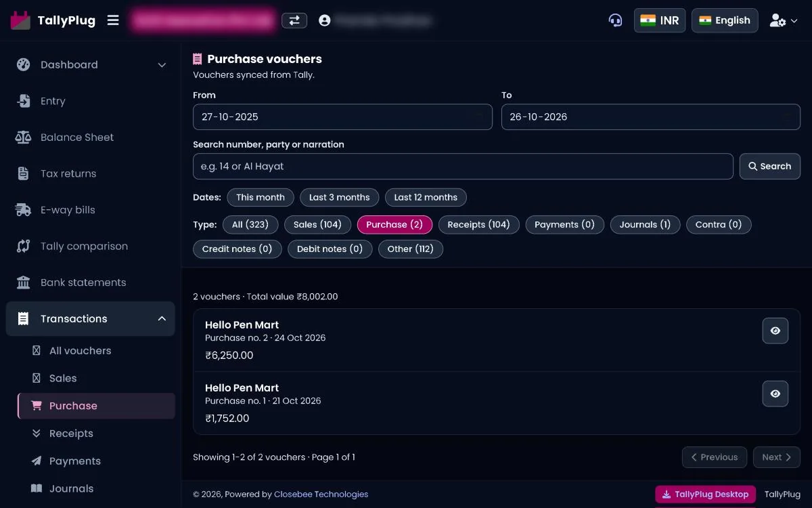Filter by Other (112) type
Viewport: 812px width, 508px height.
pos(411,249)
